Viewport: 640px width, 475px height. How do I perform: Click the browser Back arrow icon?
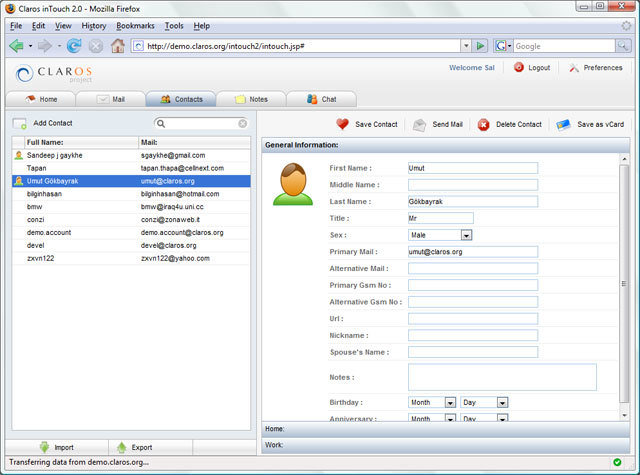(16, 46)
